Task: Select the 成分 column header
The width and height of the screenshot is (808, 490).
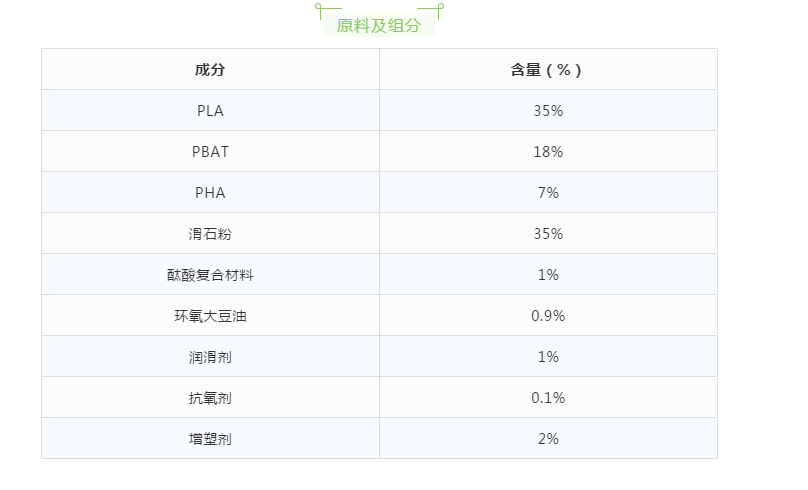Action: pos(210,70)
